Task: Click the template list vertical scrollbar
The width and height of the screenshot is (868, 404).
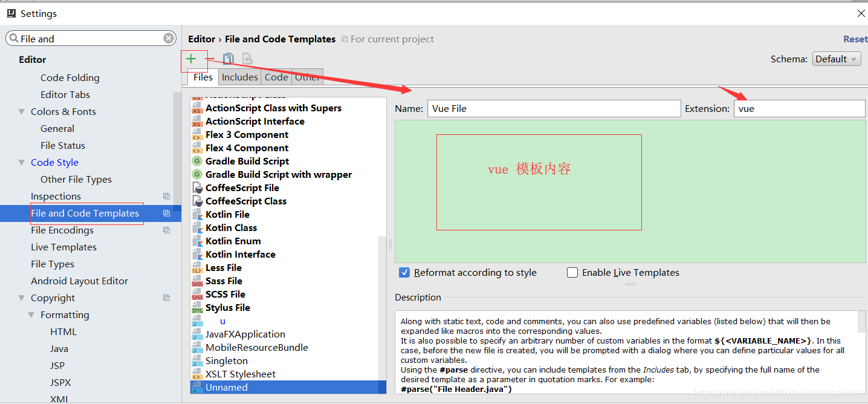Action: [382, 314]
